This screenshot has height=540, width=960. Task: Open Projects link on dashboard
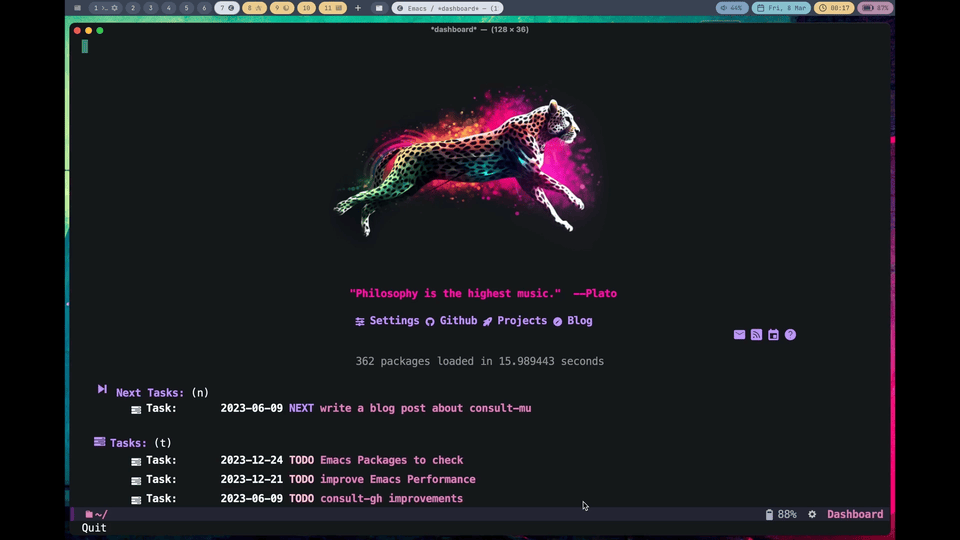click(x=522, y=321)
